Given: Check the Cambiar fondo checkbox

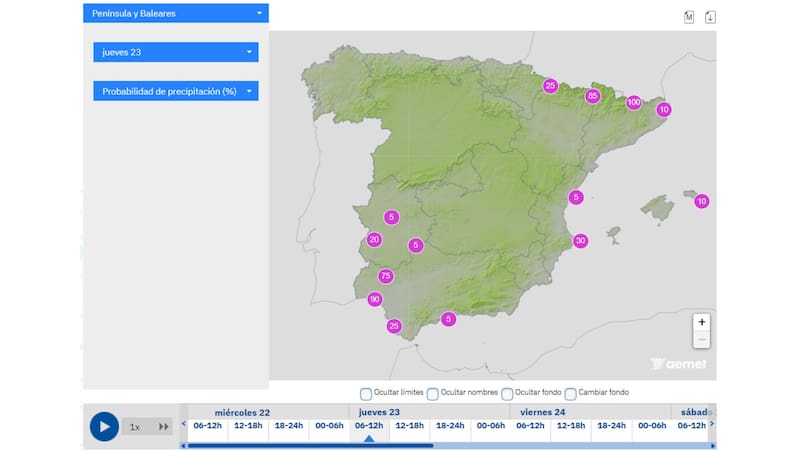Looking at the screenshot, I should [570, 393].
